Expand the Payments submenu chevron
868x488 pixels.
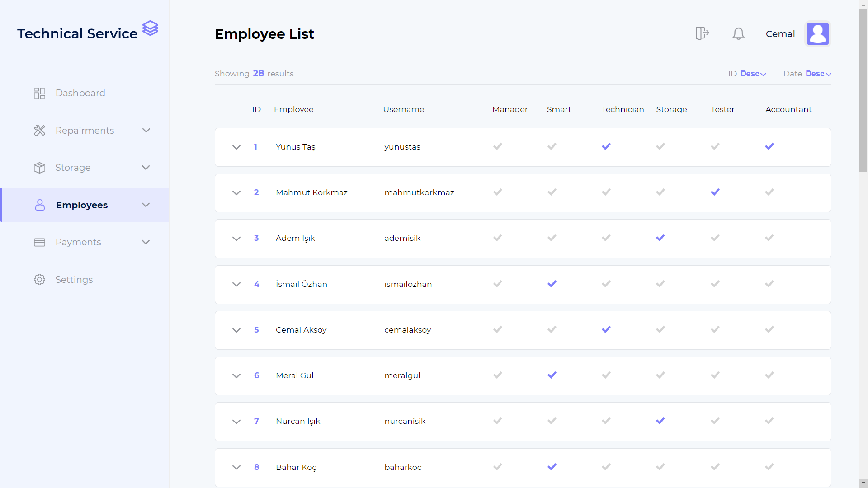pos(146,242)
